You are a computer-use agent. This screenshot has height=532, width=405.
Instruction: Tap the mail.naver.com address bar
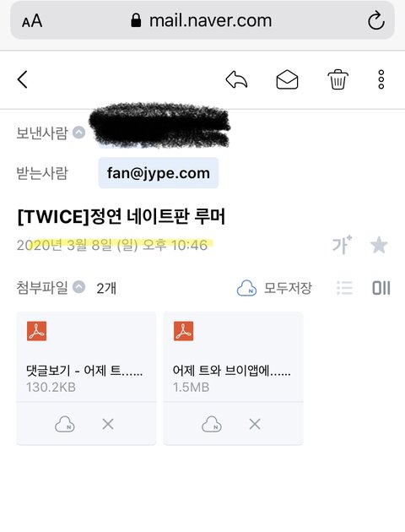pyautogui.click(x=202, y=21)
